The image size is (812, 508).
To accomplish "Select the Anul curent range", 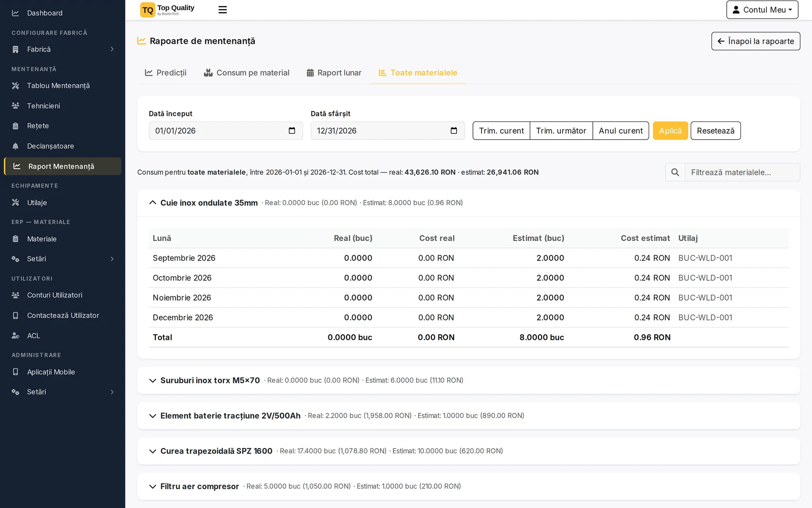I will pos(621,131).
